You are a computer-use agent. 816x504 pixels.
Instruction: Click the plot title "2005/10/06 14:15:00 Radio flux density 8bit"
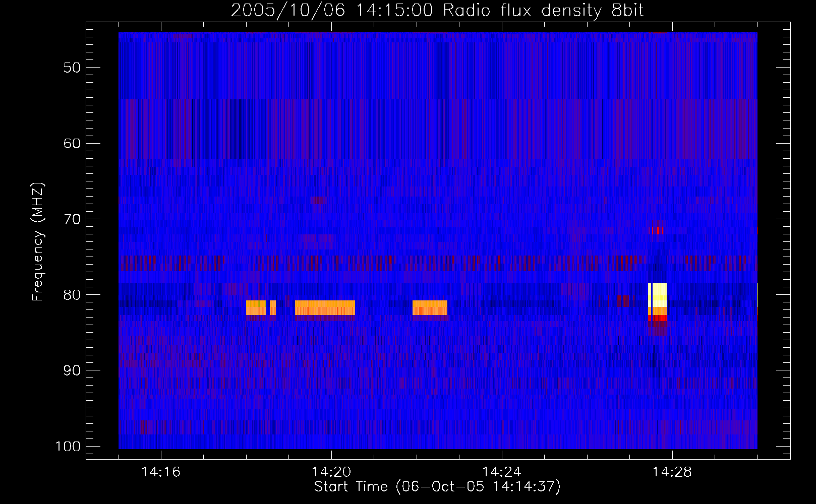(437, 11)
